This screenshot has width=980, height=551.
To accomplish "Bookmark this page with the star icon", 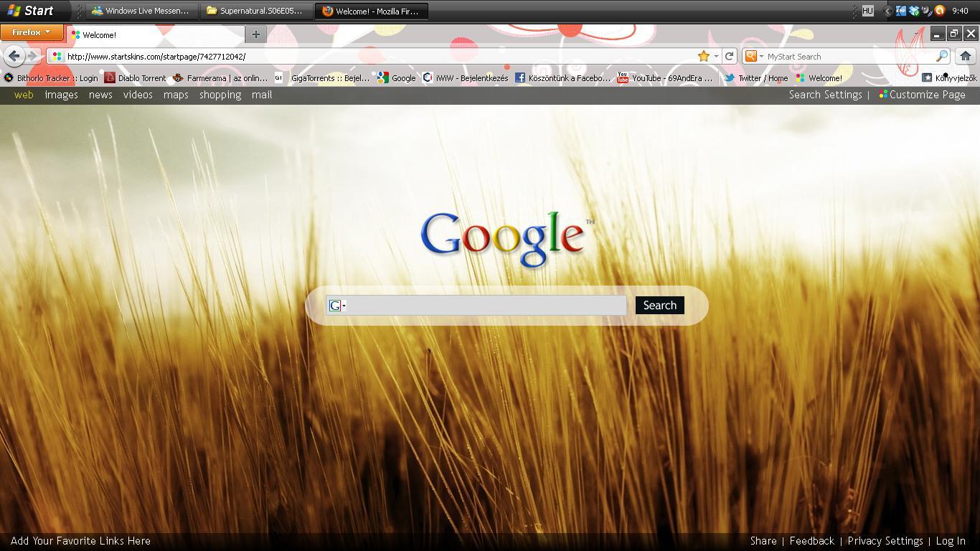I will coord(704,56).
